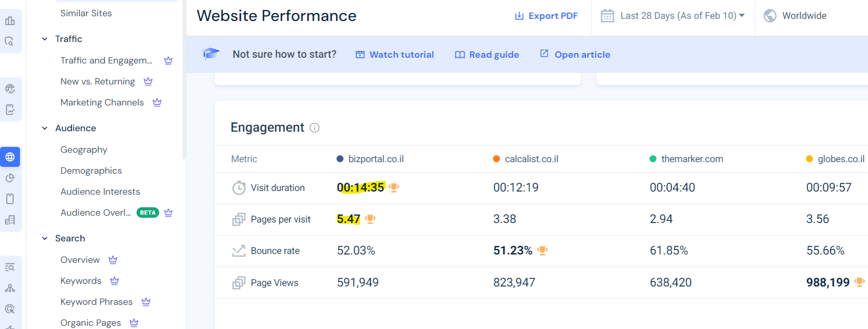Click the trophy icon beside 51.23%

tap(543, 251)
